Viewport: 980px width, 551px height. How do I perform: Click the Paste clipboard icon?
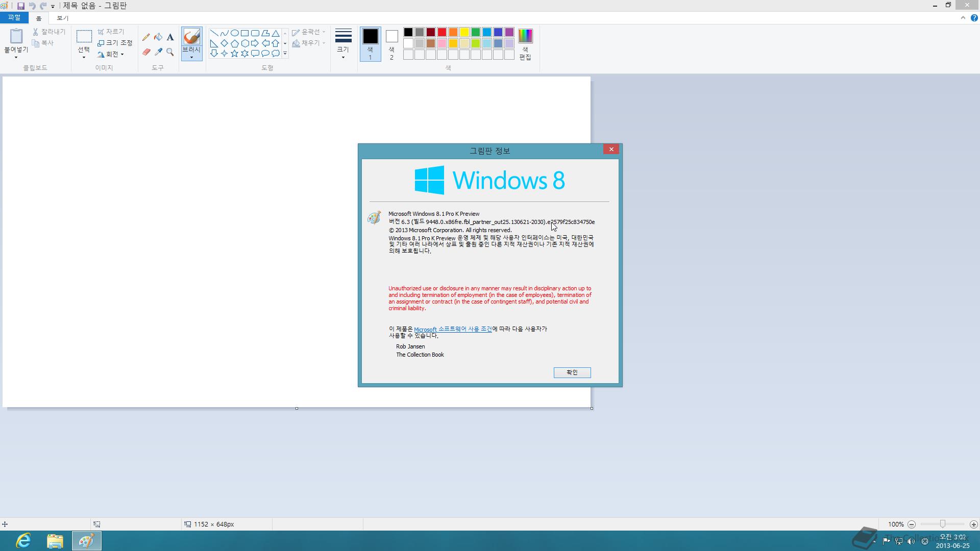16,36
